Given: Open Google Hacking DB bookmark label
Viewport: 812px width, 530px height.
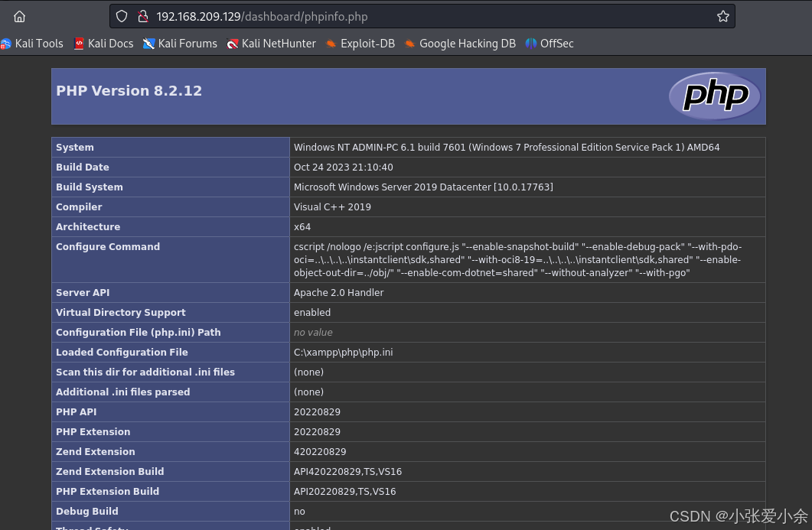Looking at the screenshot, I should tap(468, 44).
